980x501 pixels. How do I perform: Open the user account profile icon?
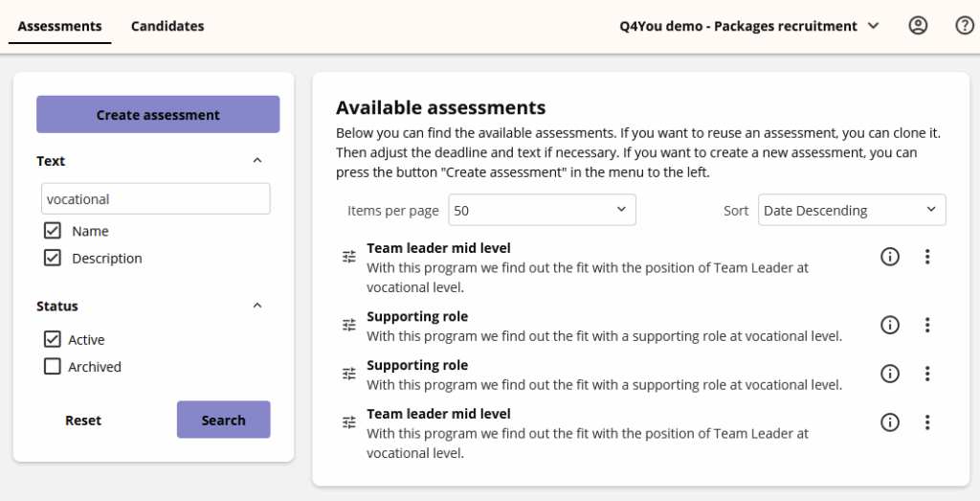pyautogui.click(x=918, y=26)
